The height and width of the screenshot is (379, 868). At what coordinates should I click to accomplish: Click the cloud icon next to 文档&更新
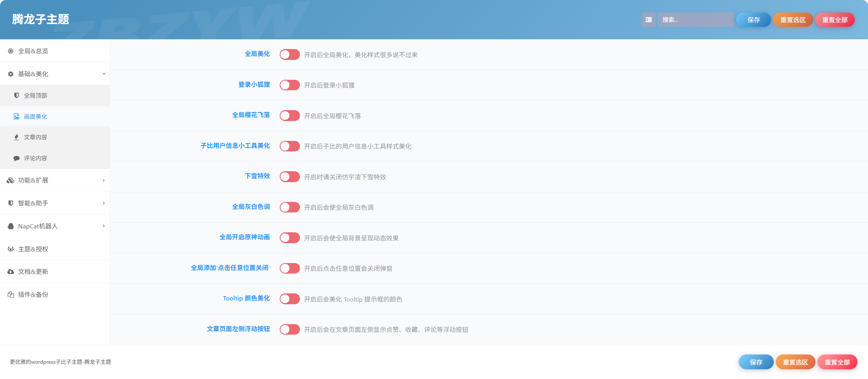(11, 272)
